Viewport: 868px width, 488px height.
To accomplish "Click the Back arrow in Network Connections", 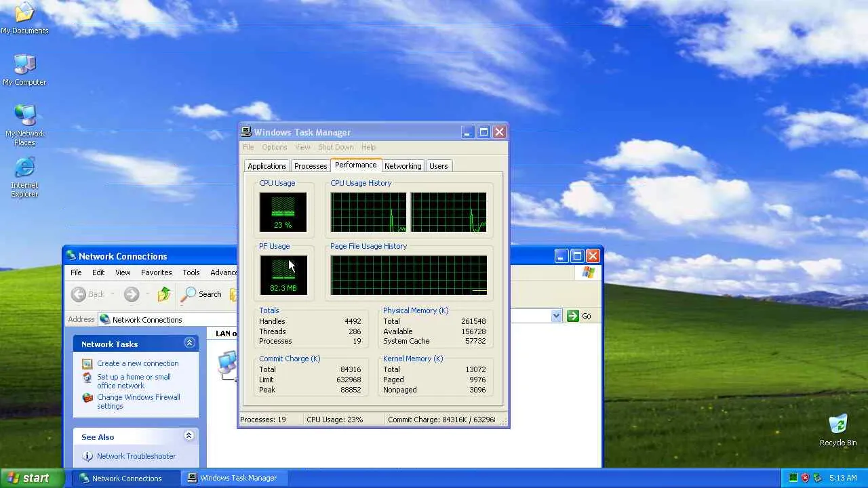I will coord(79,294).
